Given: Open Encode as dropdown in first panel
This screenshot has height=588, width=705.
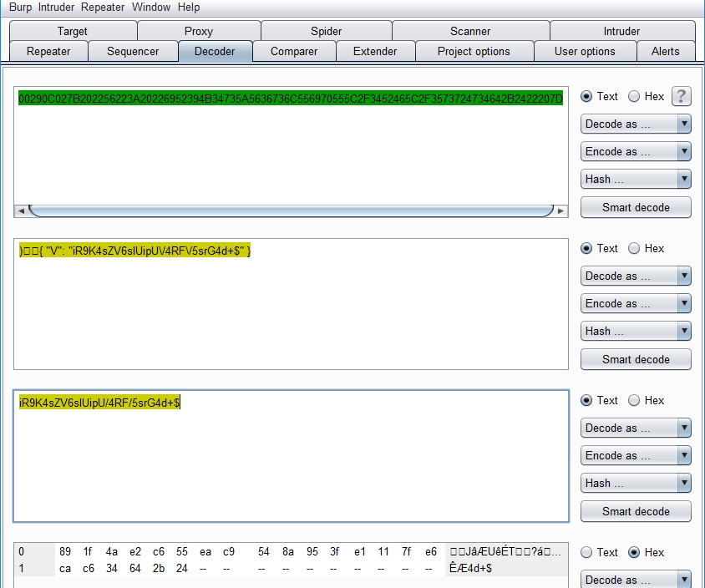Looking at the screenshot, I should 636,151.
